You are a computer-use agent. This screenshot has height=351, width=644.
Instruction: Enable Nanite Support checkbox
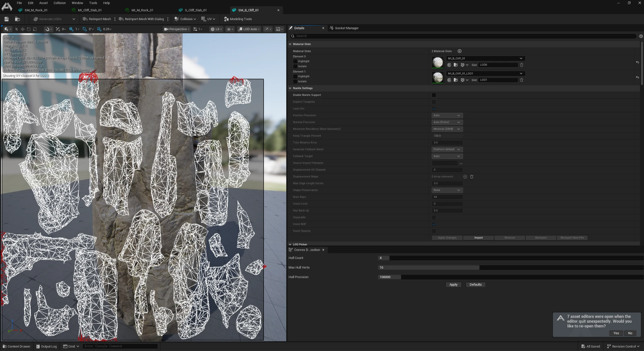434,95
